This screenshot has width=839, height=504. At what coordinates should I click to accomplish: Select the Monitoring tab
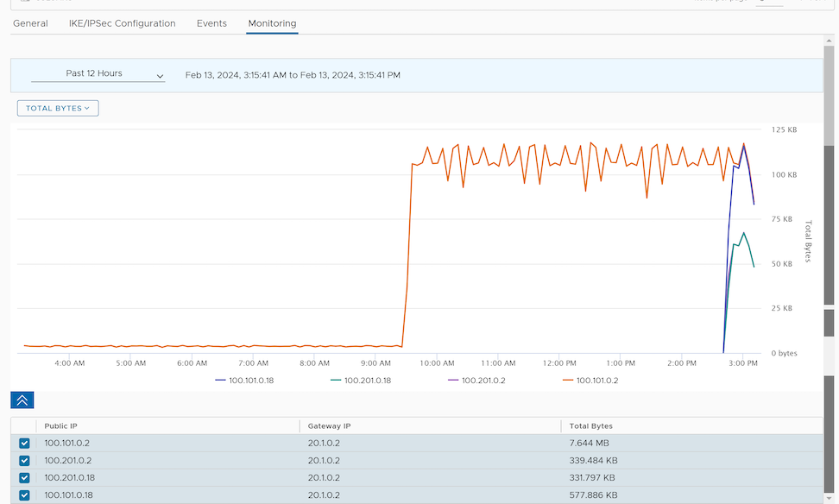272,23
